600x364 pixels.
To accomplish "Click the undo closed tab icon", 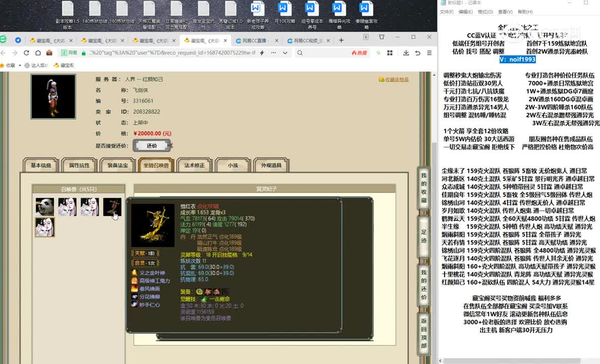I will click(x=418, y=53).
